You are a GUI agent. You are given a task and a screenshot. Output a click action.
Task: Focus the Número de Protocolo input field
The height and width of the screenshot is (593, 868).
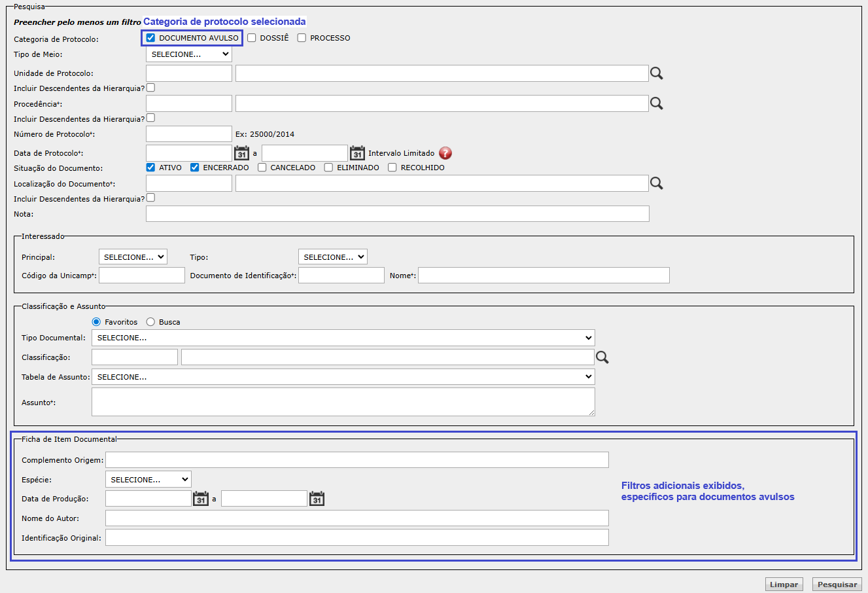[188, 134]
